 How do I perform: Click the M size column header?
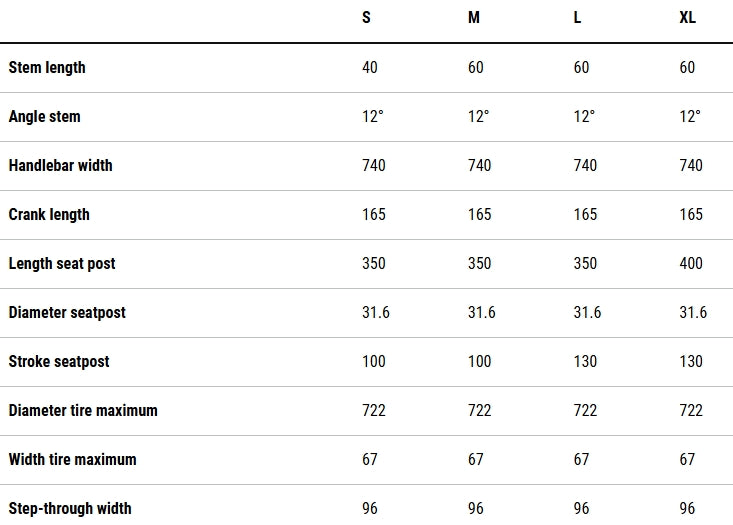[474, 19]
